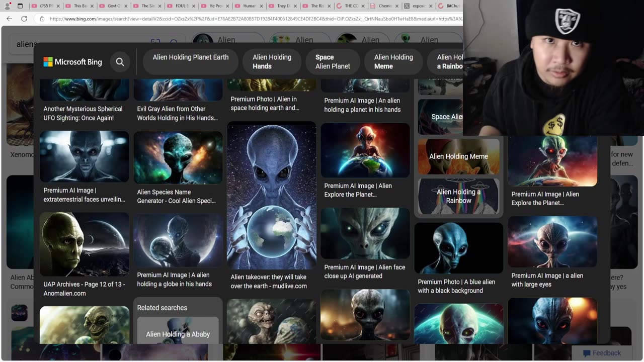Click the site info lock icon
The height and width of the screenshot is (362, 644).
[x=42, y=19]
